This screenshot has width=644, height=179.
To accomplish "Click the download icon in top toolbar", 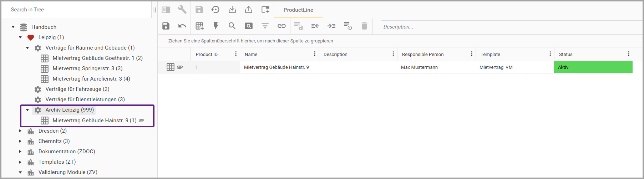I will [x=232, y=10].
